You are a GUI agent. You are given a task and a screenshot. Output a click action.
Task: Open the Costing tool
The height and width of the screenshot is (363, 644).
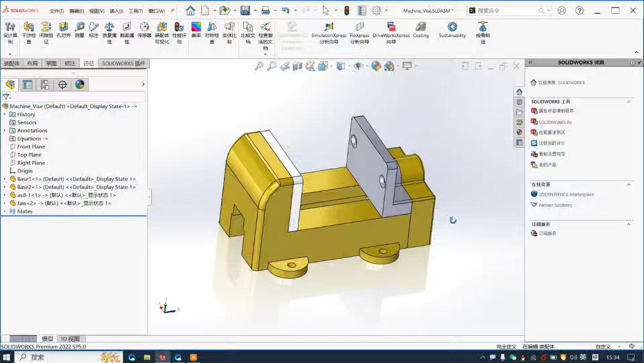click(420, 31)
